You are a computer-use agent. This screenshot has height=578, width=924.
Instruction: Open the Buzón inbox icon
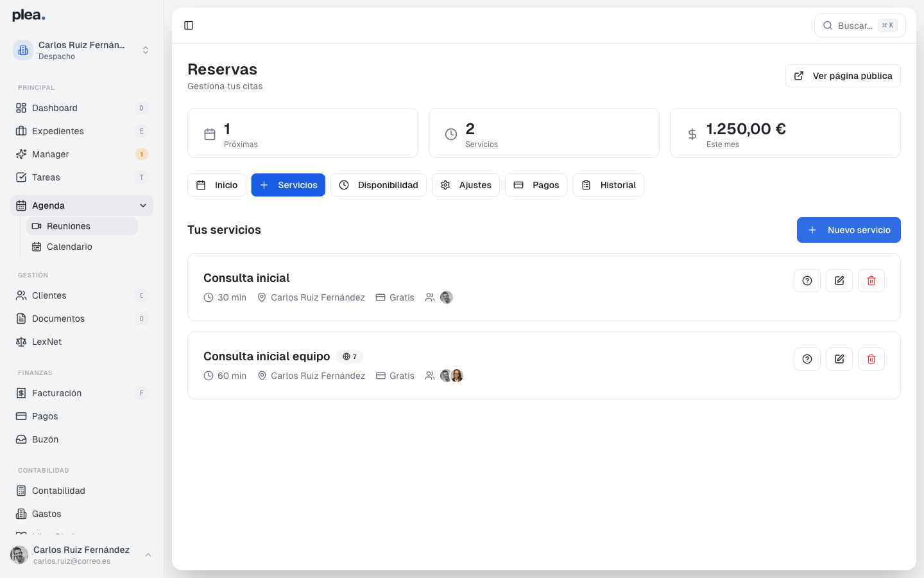(20, 439)
